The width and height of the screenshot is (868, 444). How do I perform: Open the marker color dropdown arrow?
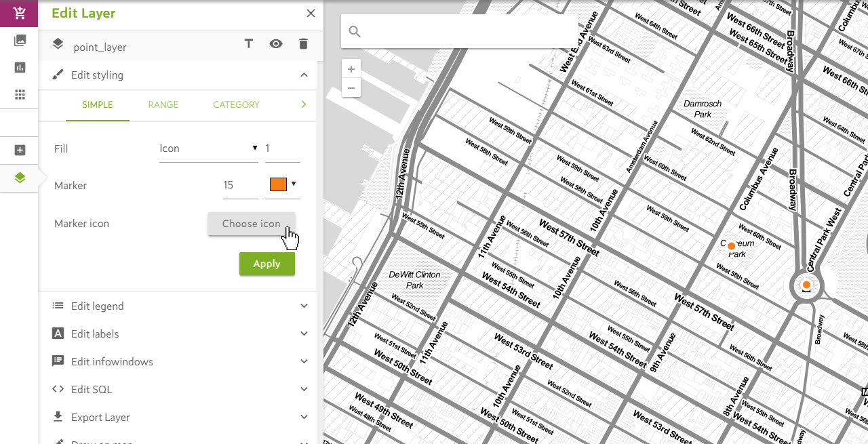[294, 184]
